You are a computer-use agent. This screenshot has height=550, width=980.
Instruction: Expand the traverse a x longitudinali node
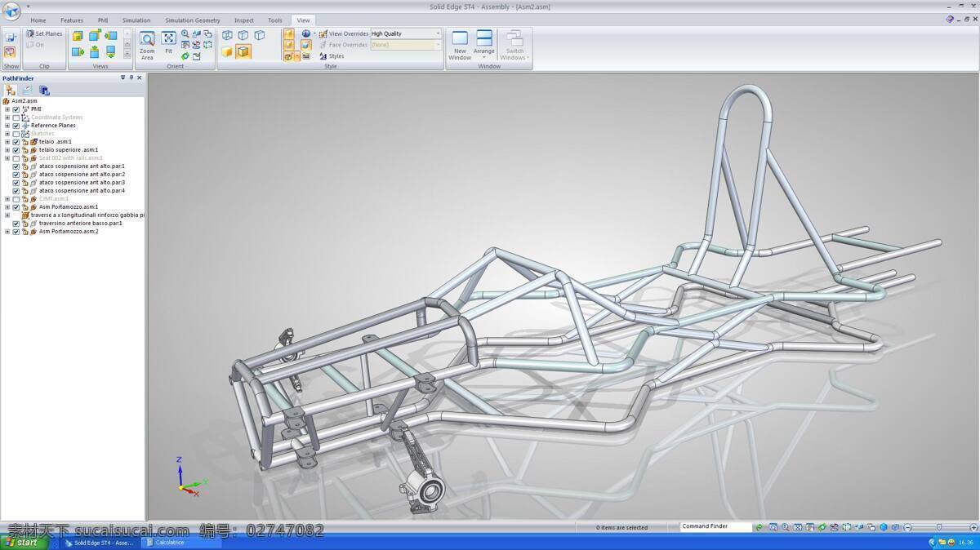tap(7, 215)
